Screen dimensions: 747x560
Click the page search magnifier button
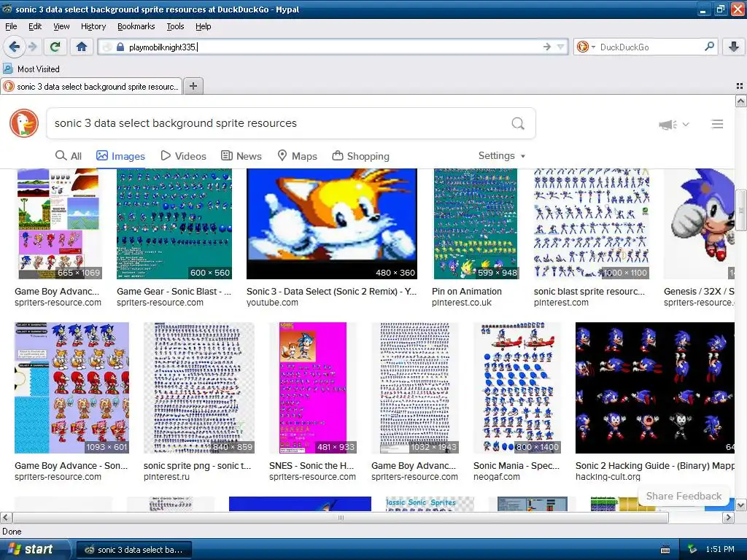coord(518,124)
